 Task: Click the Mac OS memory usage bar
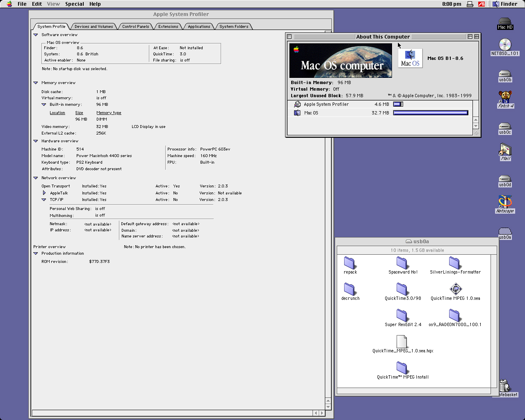click(x=431, y=113)
